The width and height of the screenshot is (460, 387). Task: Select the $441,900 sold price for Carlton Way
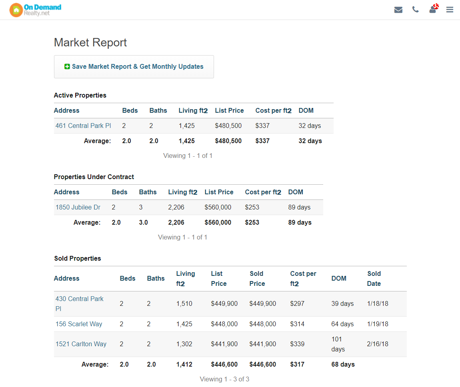(263, 344)
